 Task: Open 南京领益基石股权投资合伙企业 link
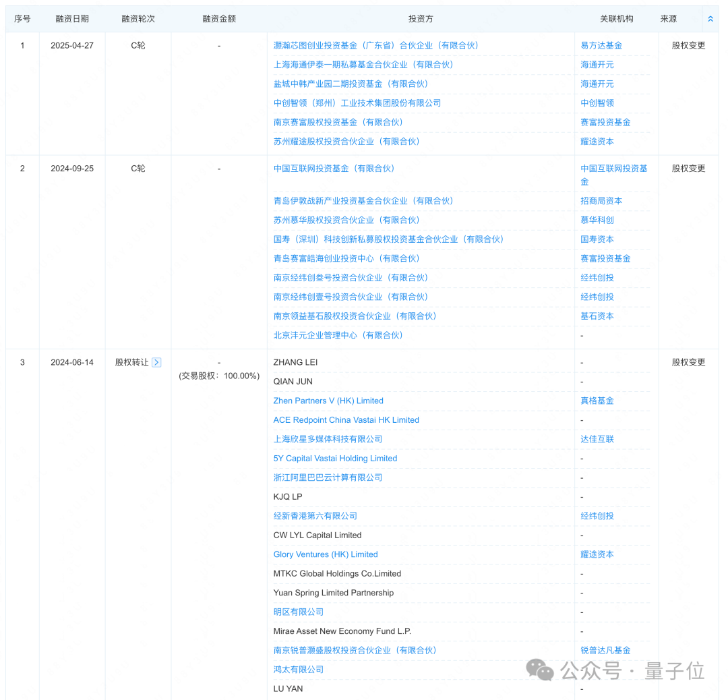(355, 316)
